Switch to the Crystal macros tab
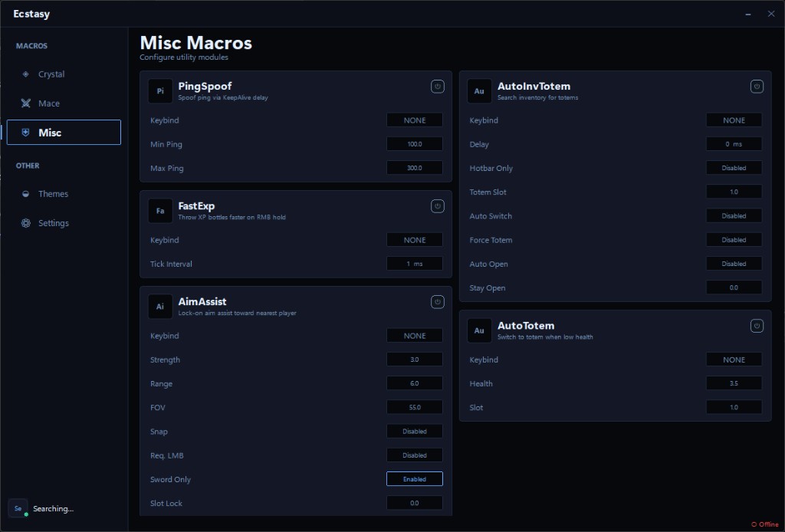The image size is (785, 532). (x=51, y=74)
